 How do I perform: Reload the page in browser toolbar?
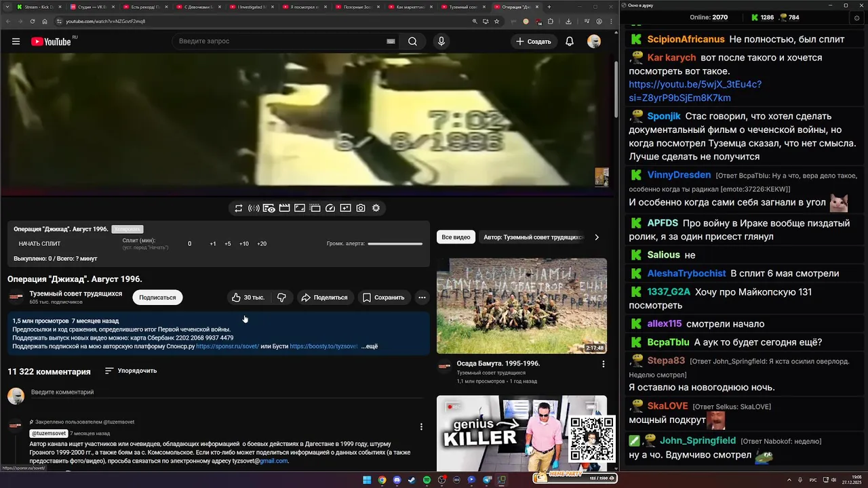point(32,21)
